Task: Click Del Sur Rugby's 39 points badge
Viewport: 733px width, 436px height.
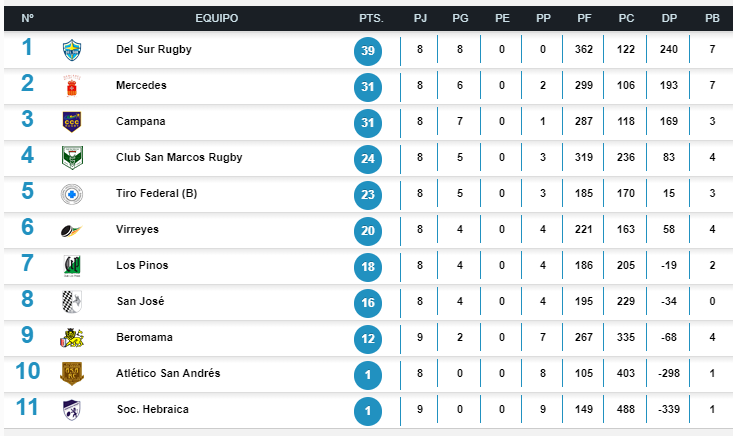Action: [368, 50]
